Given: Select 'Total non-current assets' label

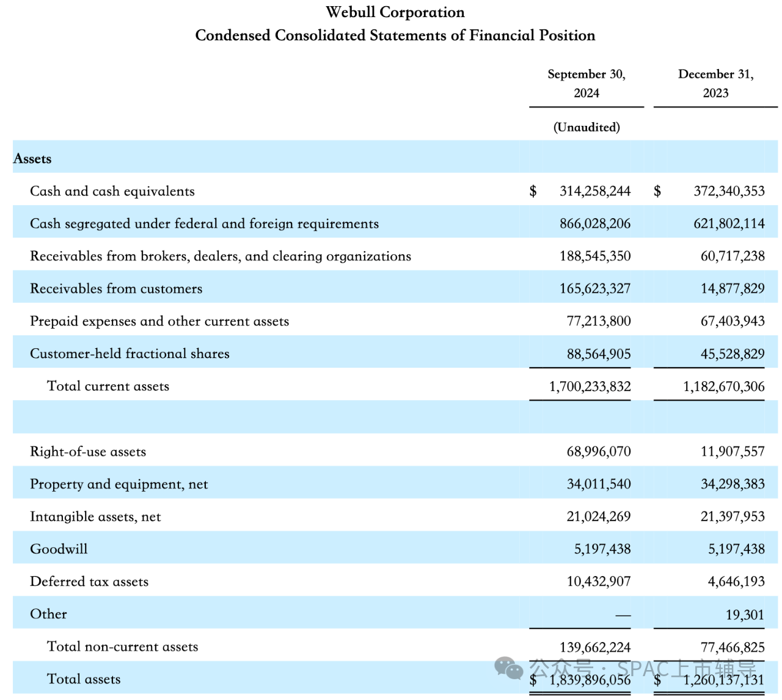Looking at the screenshot, I should point(123,647).
